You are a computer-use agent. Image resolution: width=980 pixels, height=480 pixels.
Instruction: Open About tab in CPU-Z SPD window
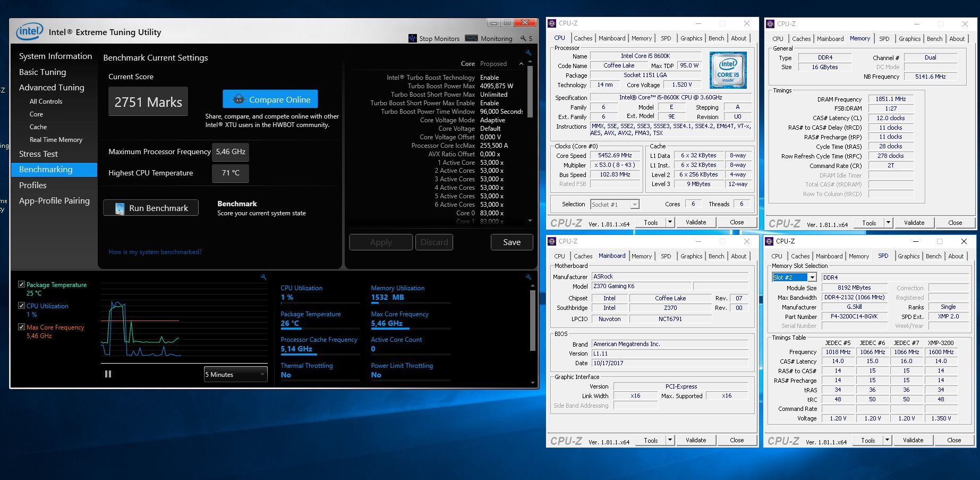click(956, 256)
